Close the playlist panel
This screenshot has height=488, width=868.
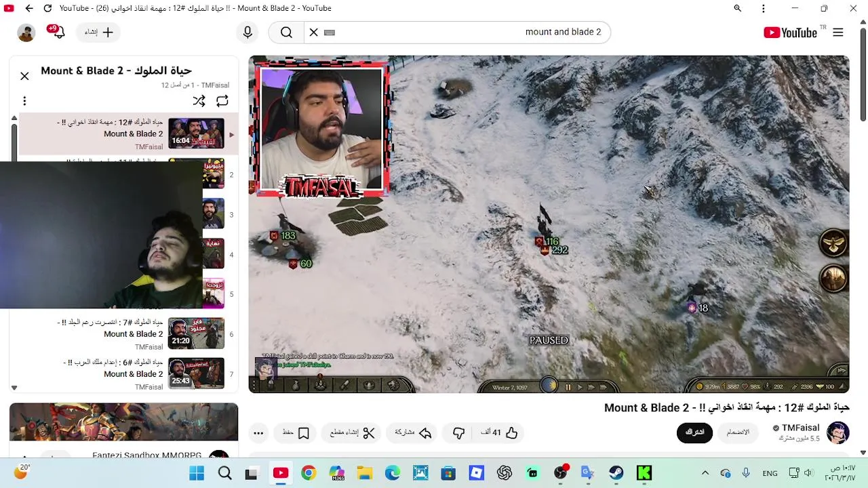(x=24, y=76)
